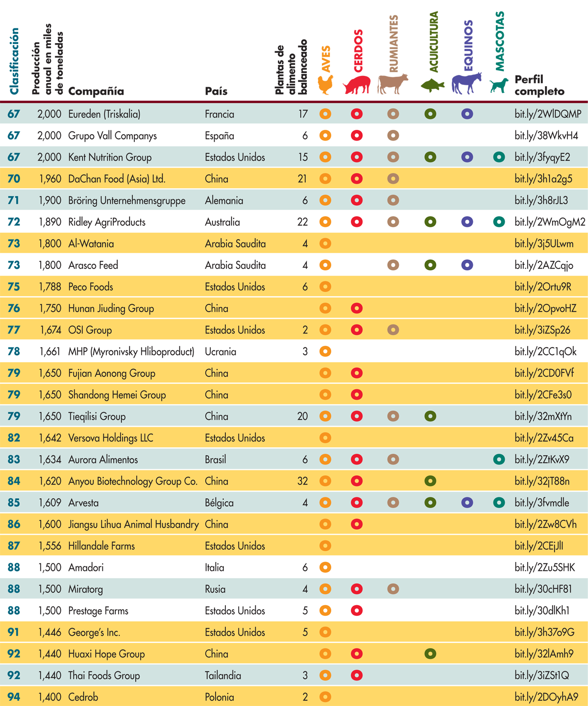
Task: Click the acuicultura marker for Arasco Feed
Action: tap(430, 265)
